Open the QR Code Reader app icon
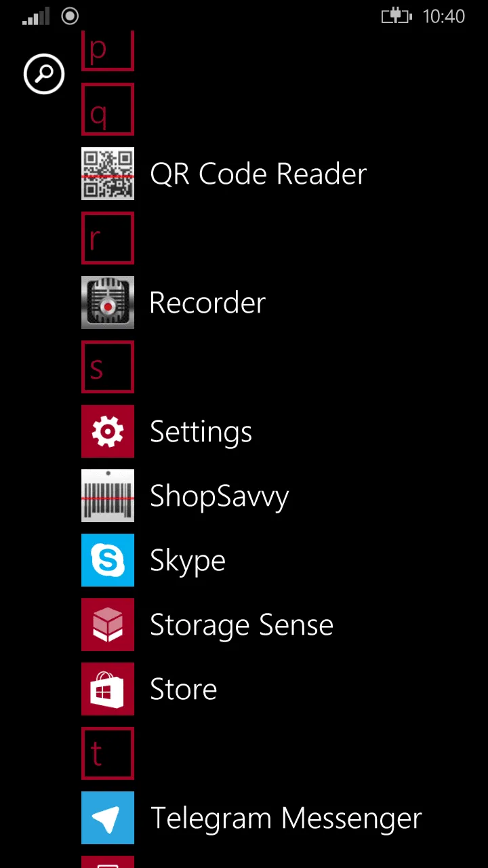 (x=108, y=174)
